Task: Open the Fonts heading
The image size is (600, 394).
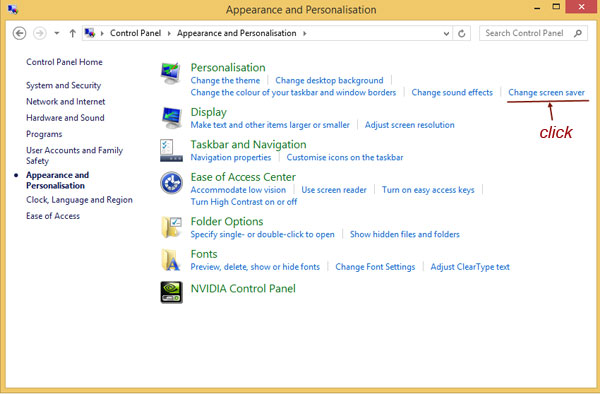Action: point(204,254)
